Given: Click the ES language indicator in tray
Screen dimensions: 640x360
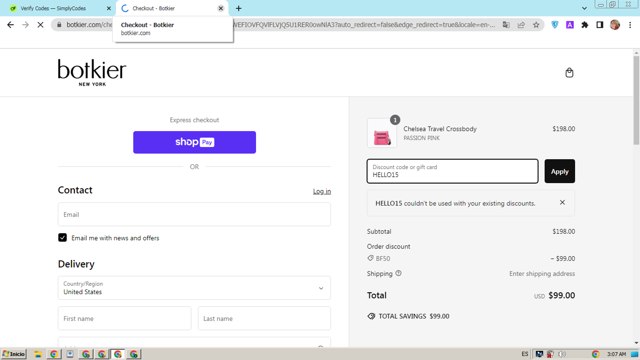Looking at the screenshot, I should (x=524, y=354).
